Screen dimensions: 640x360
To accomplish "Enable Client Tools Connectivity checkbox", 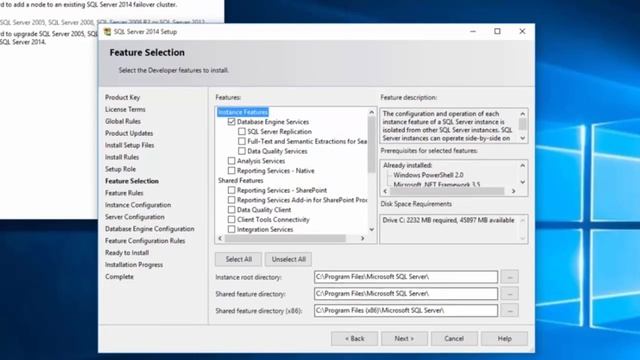I will point(231,220).
